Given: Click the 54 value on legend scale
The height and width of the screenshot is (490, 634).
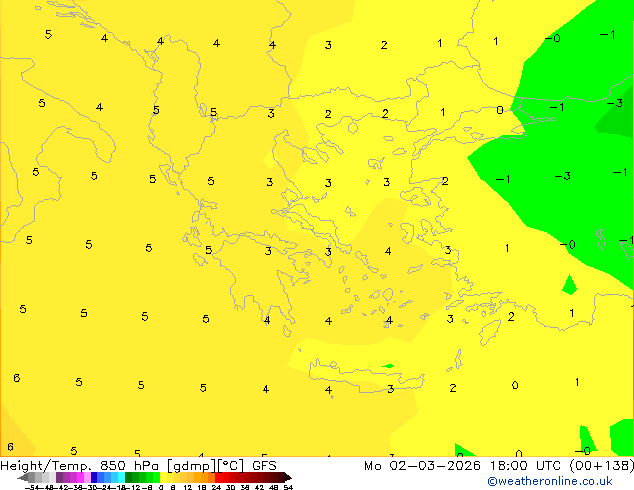Looking at the screenshot, I should [x=288, y=487].
